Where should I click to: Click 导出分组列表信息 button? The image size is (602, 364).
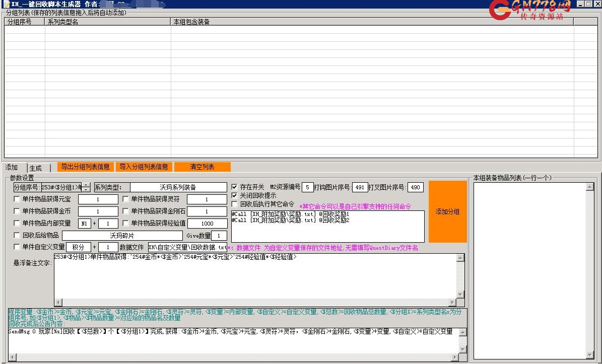click(85, 167)
